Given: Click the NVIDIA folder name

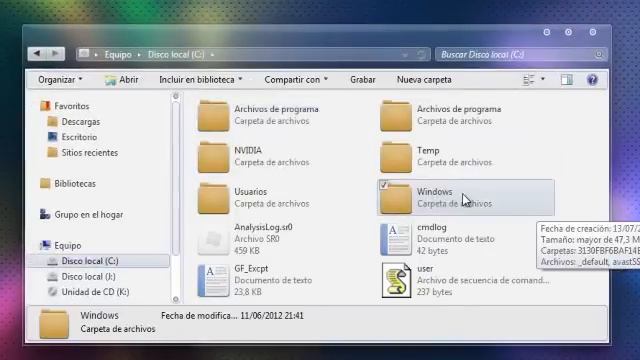Looking at the screenshot, I should pyautogui.click(x=248, y=150).
